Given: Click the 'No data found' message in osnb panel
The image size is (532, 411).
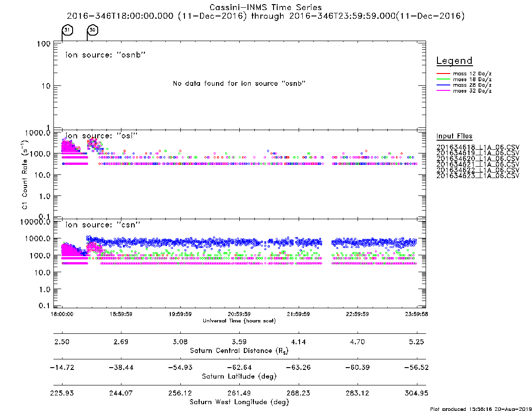Looking at the screenshot, I should 239,84.
